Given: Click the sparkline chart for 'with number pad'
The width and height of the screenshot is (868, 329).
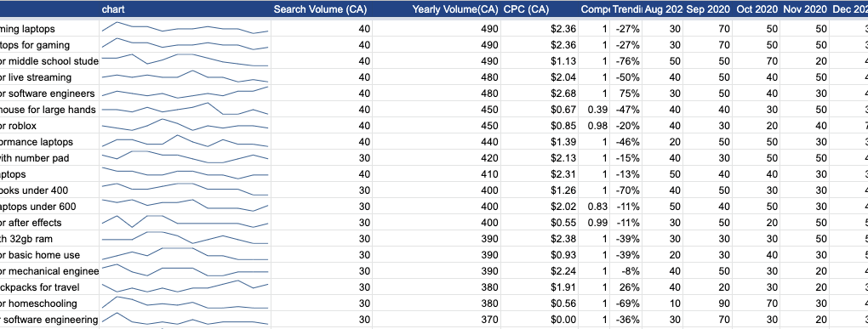Looking at the screenshot, I should (x=185, y=157).
